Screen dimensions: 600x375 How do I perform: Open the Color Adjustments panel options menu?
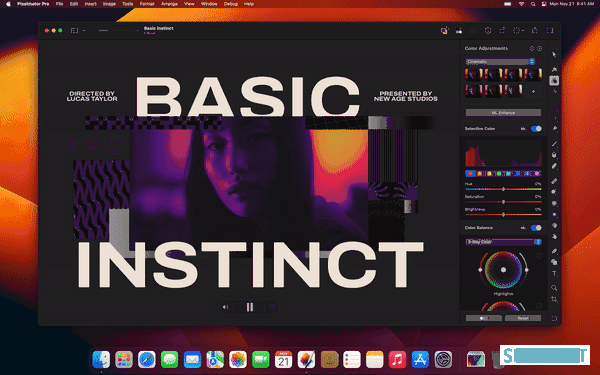click(539, 49)
